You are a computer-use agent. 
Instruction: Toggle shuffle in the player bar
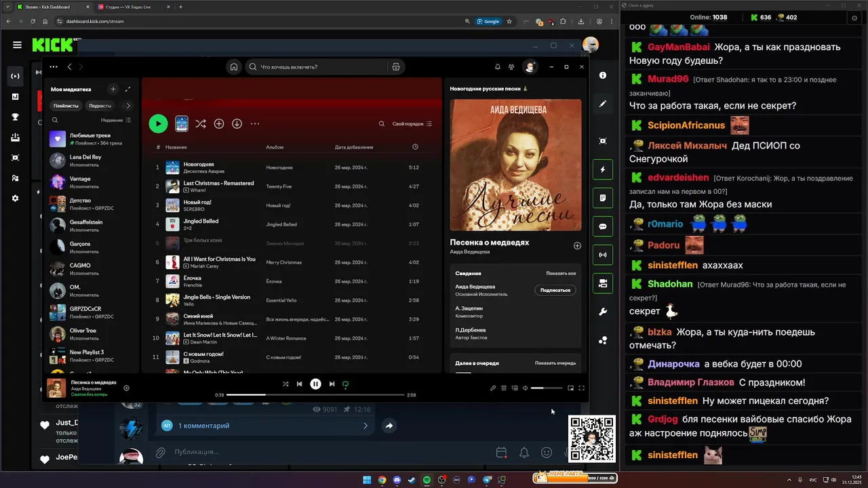285,384
